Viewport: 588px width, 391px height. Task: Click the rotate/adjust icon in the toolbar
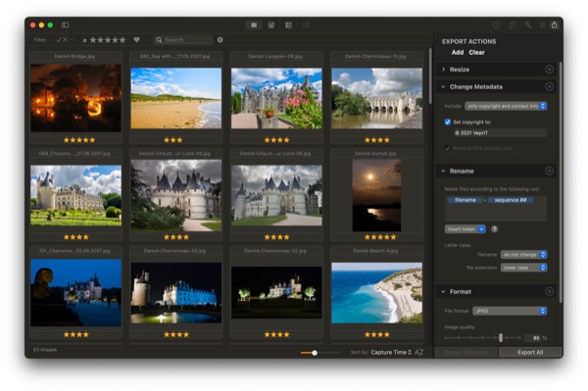click(512, 25)
